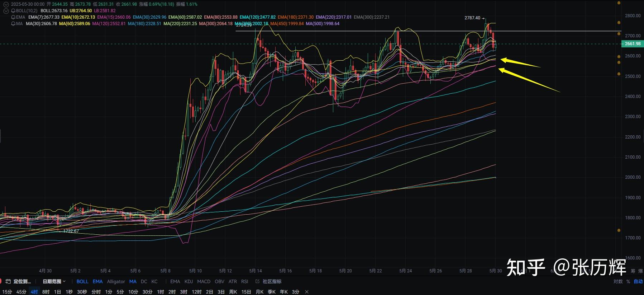Toggle the MACD sub-indicator
This screenshot has width=644, height=295.
pyautogui.click(x=204, y=281)
